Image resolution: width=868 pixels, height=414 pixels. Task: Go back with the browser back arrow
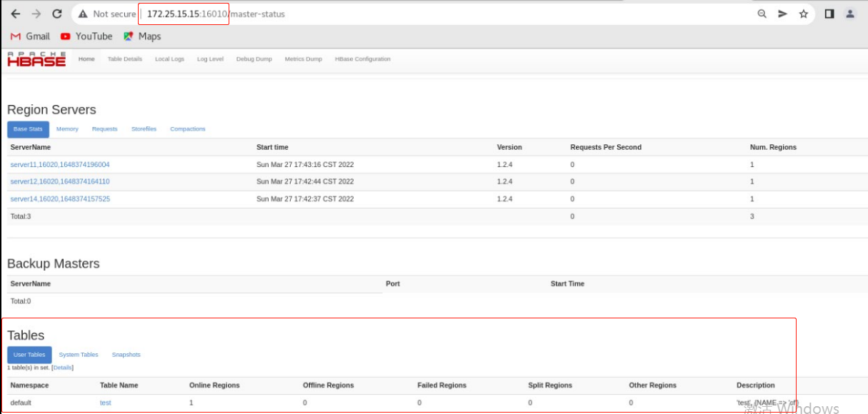(15, 14)
